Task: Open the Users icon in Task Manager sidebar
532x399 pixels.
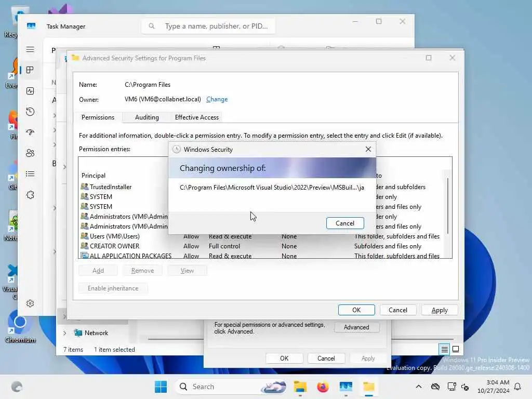Action: click(x=30, y=153)
